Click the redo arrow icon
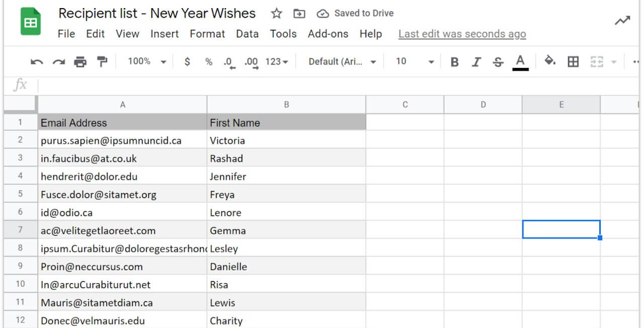Viewport: 644px width, 328px height. tap(59, 61)
